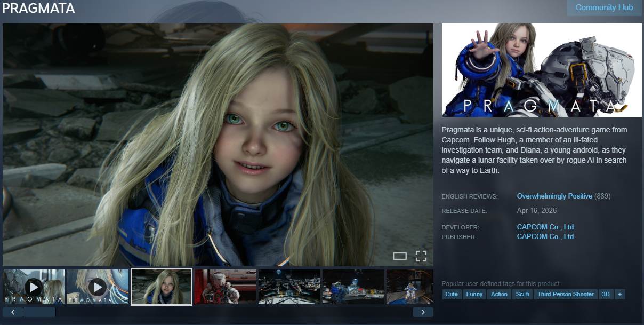This screenshot has height=325, width=644.
Task: Click the review count (889)
Action: coord(602,196)
